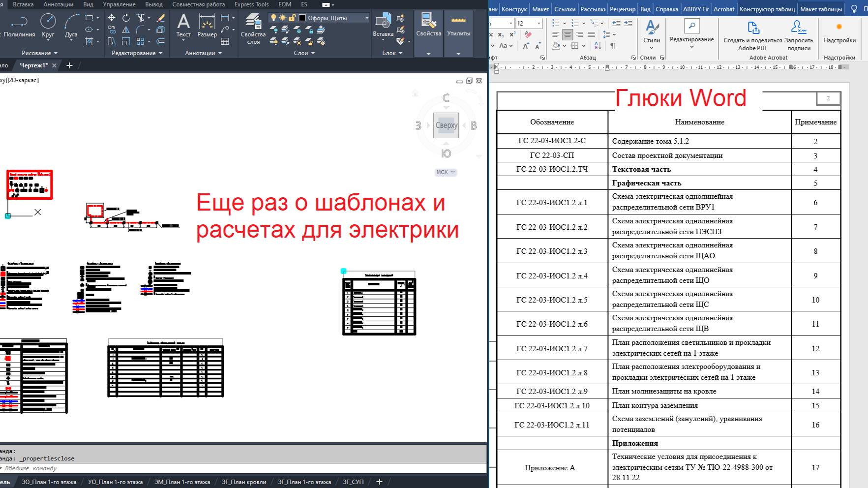Open the Совместная работа ribbon tab

pos(199,4)
